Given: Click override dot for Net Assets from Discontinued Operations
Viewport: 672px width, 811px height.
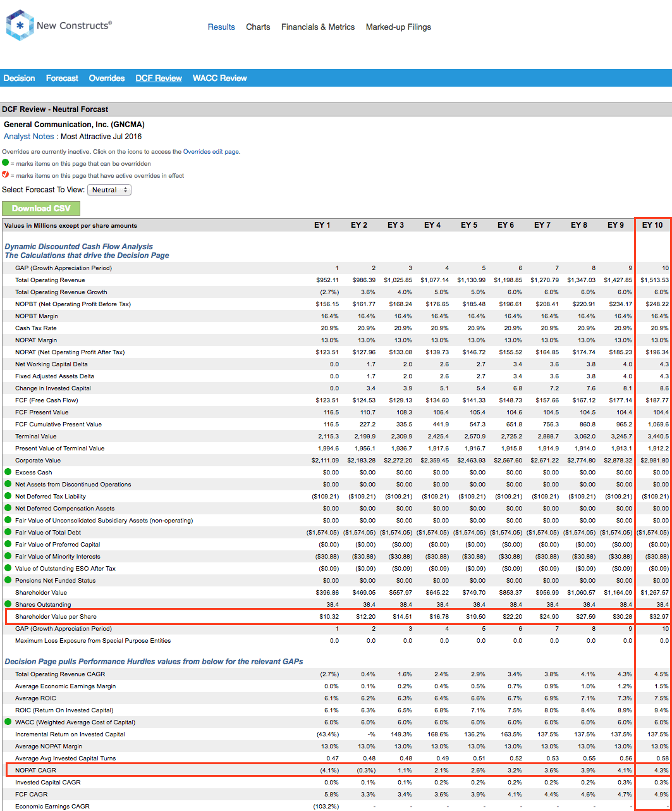Looking at the screenshot, I should click(8, 484).
